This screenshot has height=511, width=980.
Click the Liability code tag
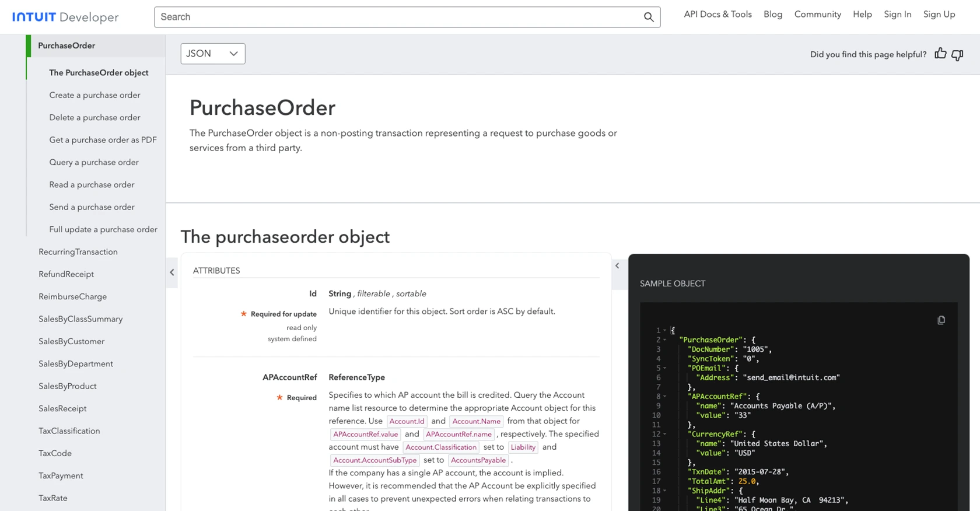point(523,447)
